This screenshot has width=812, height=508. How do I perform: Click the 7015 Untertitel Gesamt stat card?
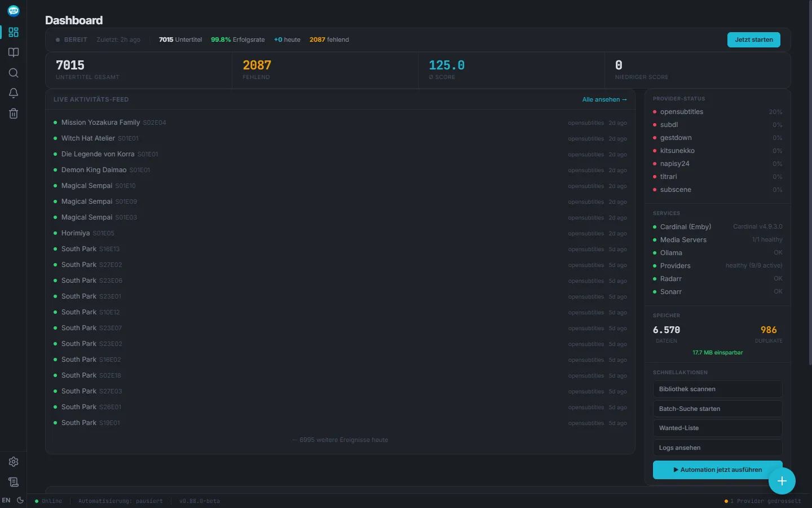pos(139,71)
